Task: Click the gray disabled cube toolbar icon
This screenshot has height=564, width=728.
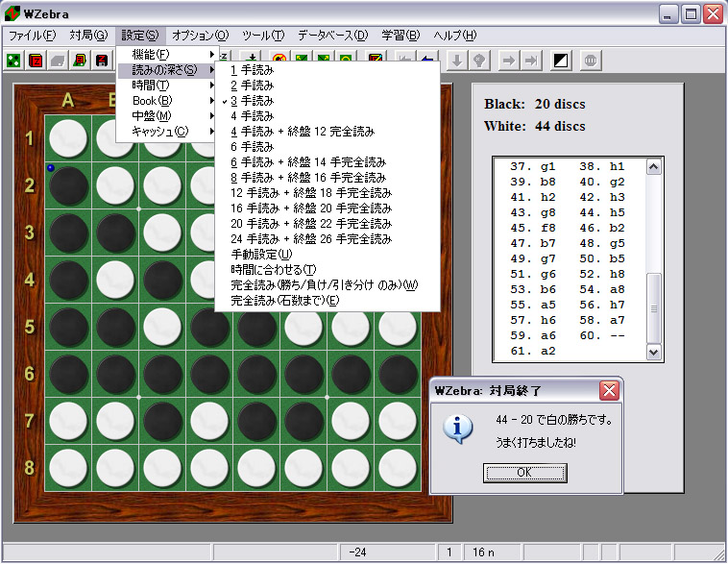Action: tap(58, 61)
